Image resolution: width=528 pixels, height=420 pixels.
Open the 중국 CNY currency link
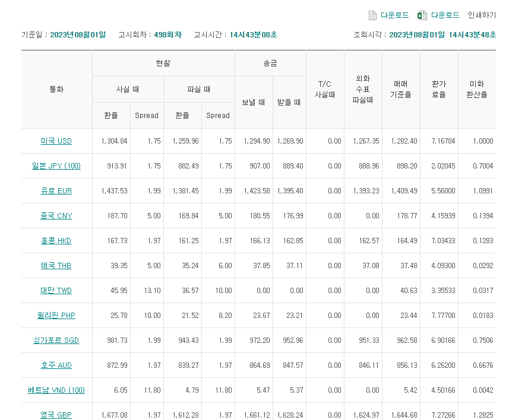point(56,215)
